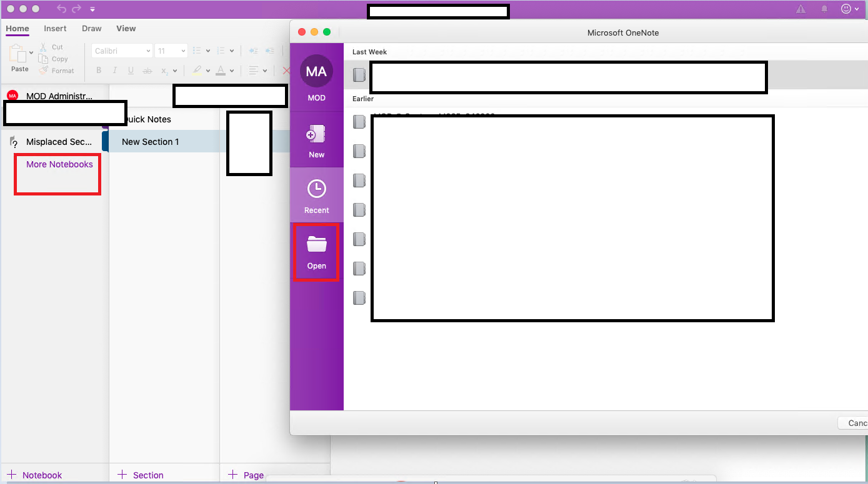Select the Last Week notebook row

point(606,75)
